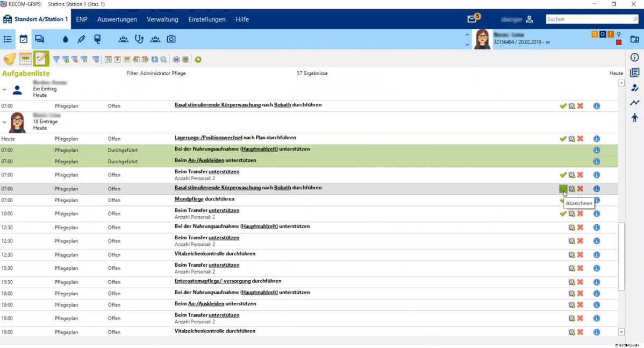
Task: Open the trend chart icon in right sidebar
Action: coord(634,103)
